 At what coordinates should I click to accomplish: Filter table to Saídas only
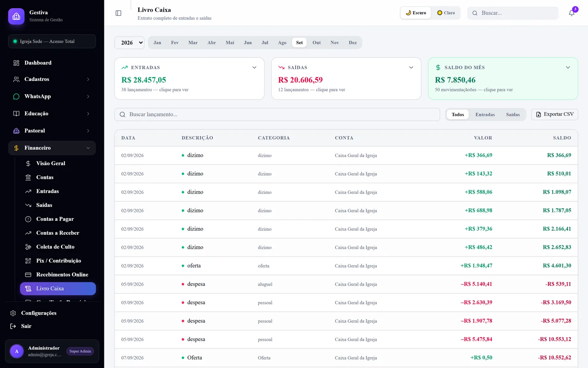[513, 114]
